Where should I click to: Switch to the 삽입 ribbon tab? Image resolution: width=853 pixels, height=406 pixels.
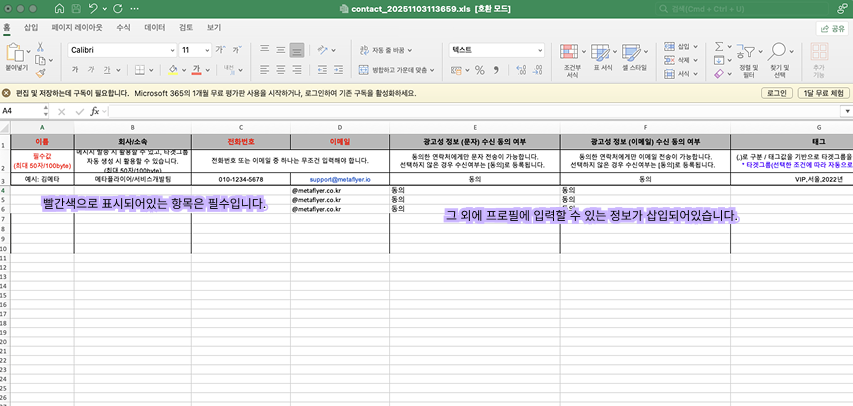click(x=31, y=28)
